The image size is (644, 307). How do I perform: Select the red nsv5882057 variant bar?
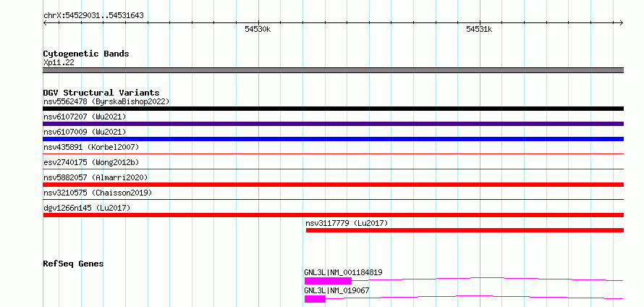point(333,185)
